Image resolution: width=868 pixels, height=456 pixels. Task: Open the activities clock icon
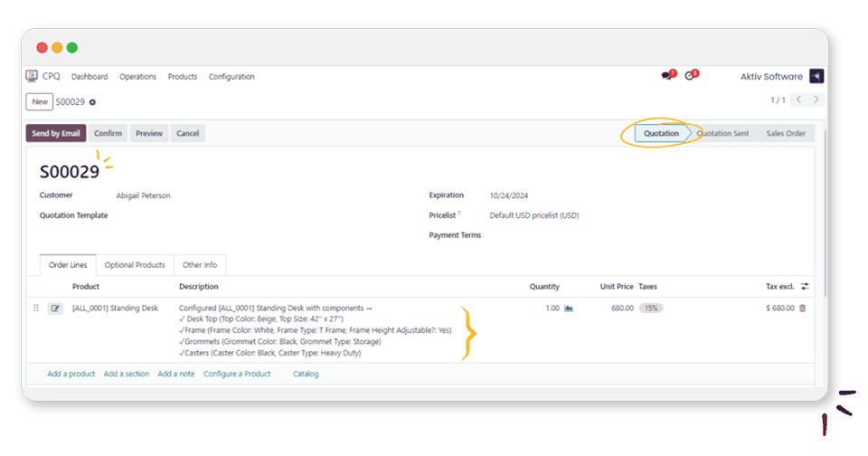tap(691, 76)
